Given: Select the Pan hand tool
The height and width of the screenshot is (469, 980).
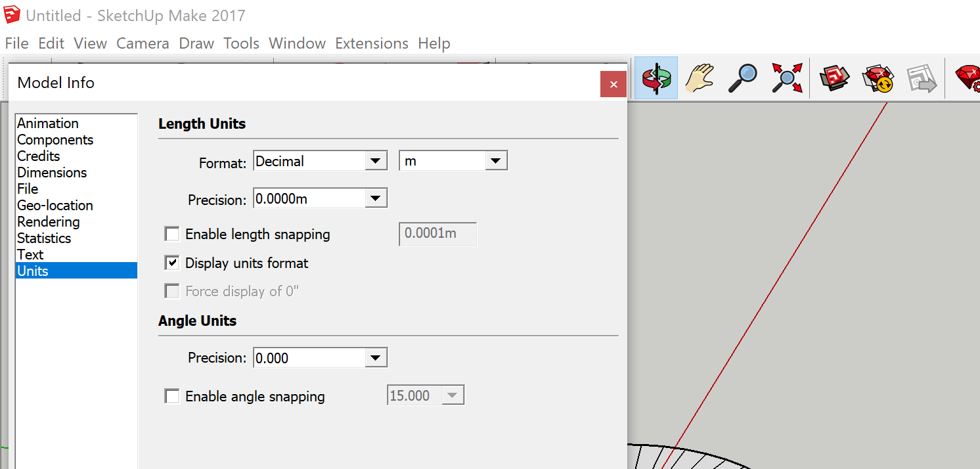Looking at the screenshot, I should pos(700,78).
